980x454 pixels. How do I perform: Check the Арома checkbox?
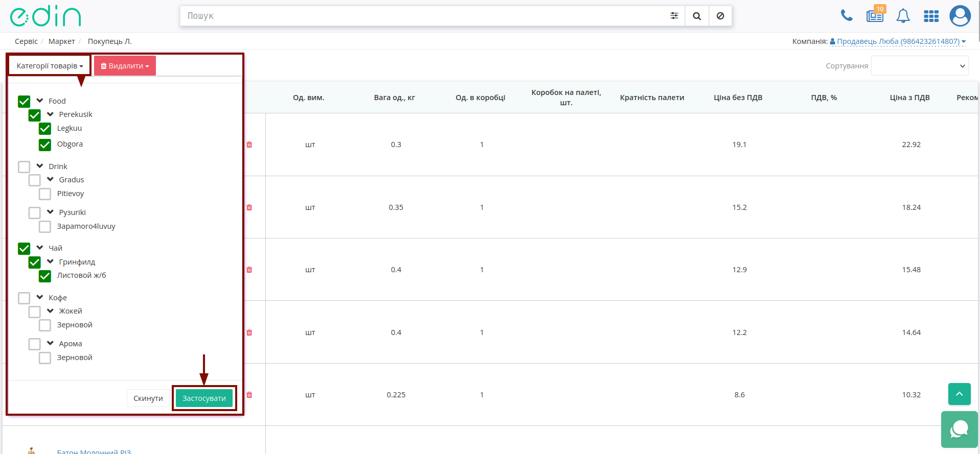(x=34, y=344)
